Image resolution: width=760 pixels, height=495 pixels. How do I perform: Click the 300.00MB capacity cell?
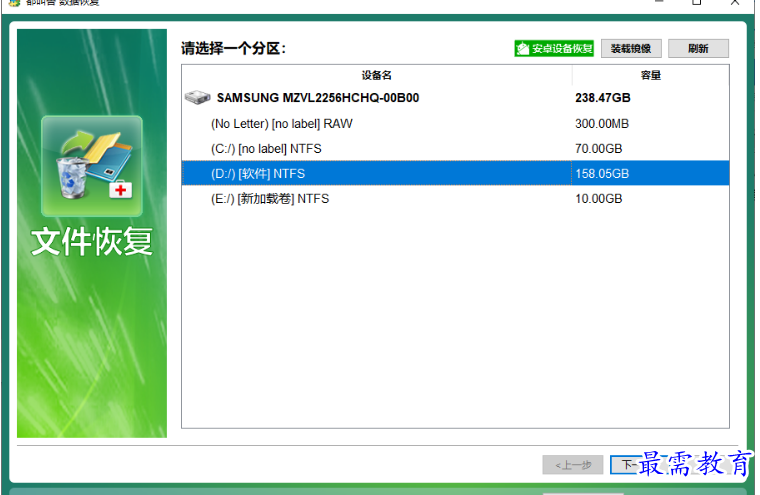(x=602, y=124)
